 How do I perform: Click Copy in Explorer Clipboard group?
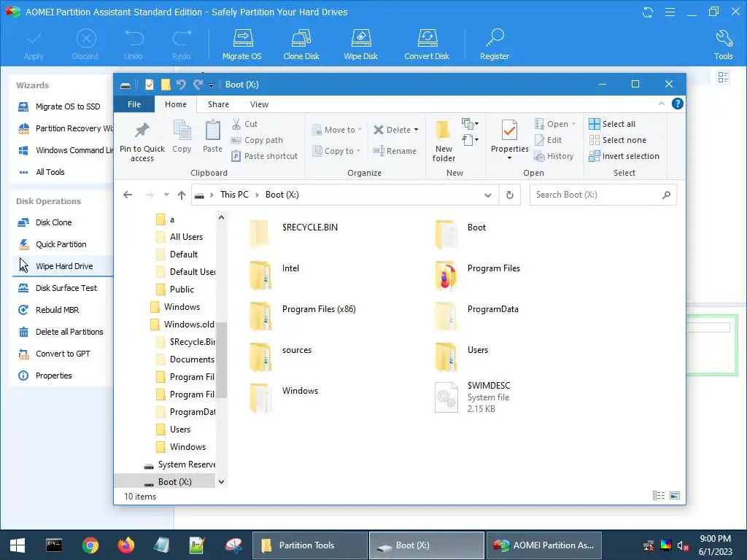pos(182,137)
